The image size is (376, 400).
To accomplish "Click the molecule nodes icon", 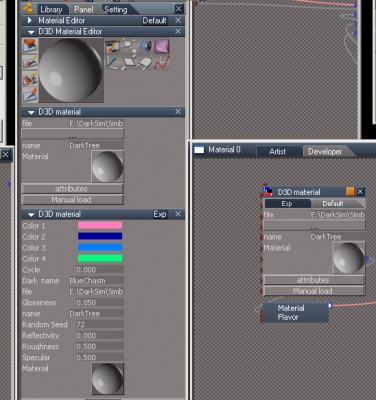I will click(129, 46).
